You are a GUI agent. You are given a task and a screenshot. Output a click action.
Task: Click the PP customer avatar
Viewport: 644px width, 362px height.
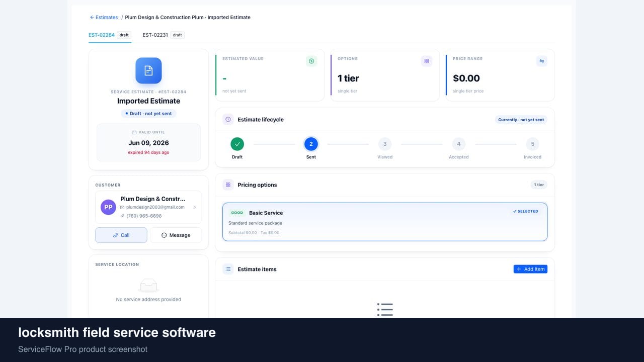[x=108, y=207]
